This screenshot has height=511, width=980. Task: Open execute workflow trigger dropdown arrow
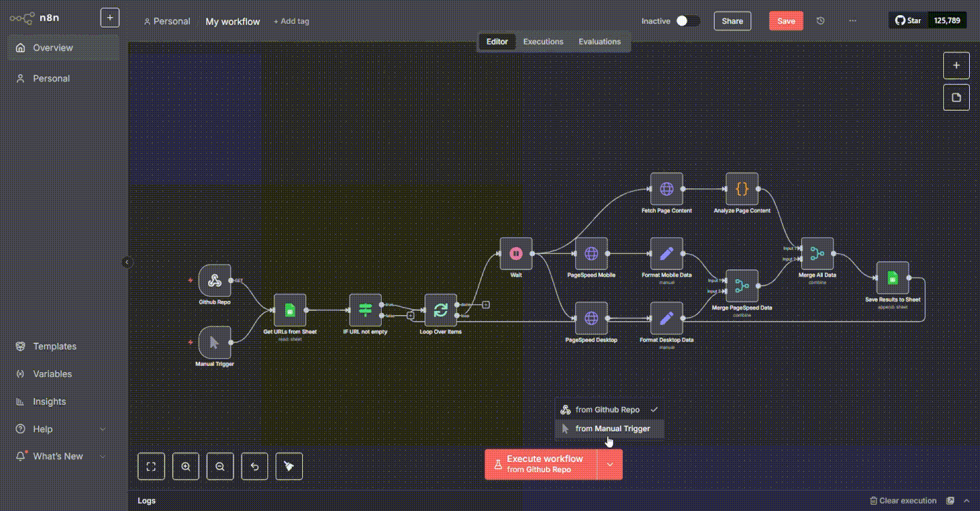click(x=610, y=464)
